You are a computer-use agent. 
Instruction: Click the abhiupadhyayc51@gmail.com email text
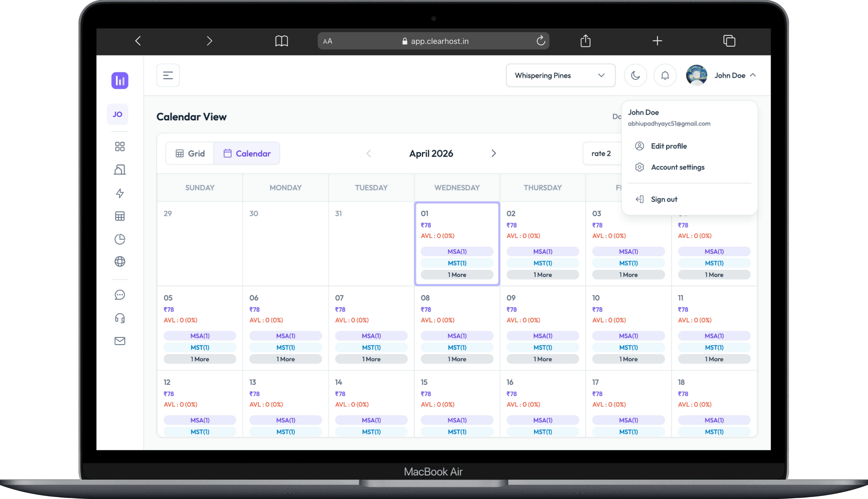coord(669,124)
